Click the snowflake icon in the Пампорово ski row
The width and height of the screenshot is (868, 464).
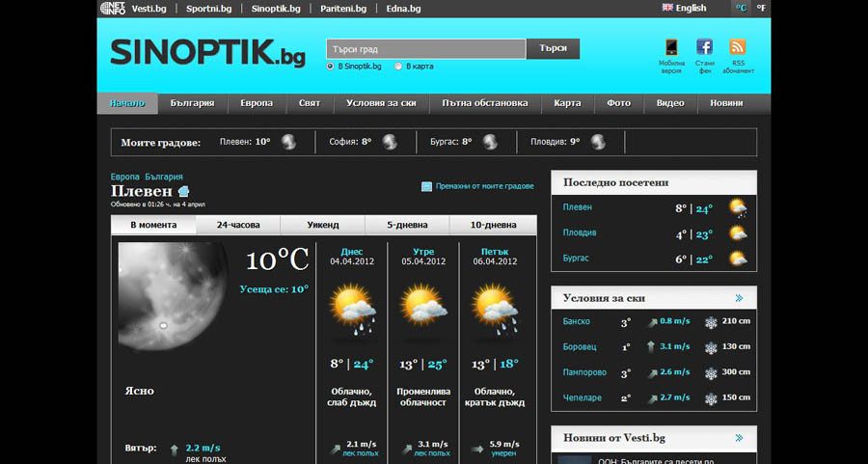(711, 373)
